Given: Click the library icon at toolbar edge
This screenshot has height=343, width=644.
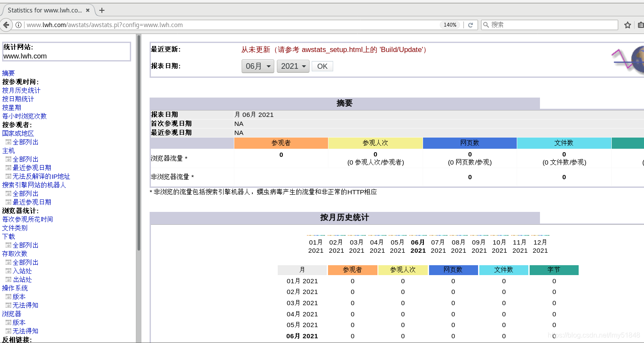Looking at the screenshot, I should (x=641, y=25).
